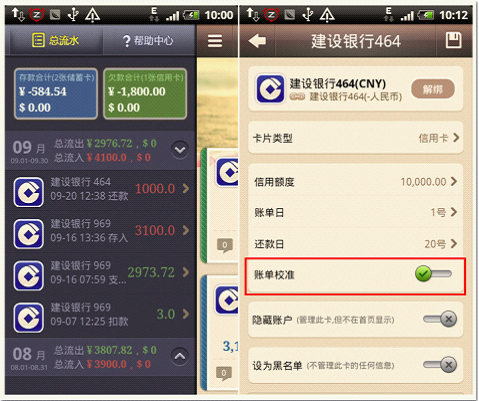Save settings with the floppy disk icon

(454, 40)
